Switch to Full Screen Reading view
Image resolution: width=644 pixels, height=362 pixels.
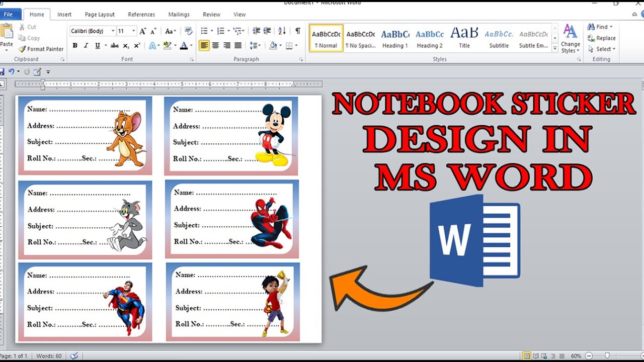click(x=535, y=356)
